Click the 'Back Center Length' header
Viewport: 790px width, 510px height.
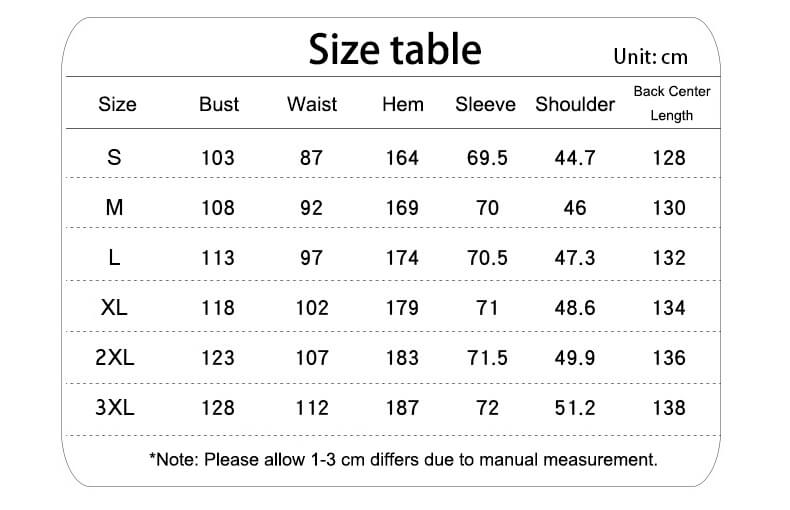pos(671,103)
